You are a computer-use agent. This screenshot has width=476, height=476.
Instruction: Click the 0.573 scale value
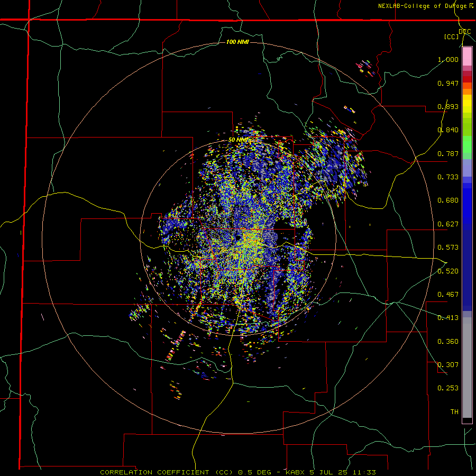coord(448,248)
